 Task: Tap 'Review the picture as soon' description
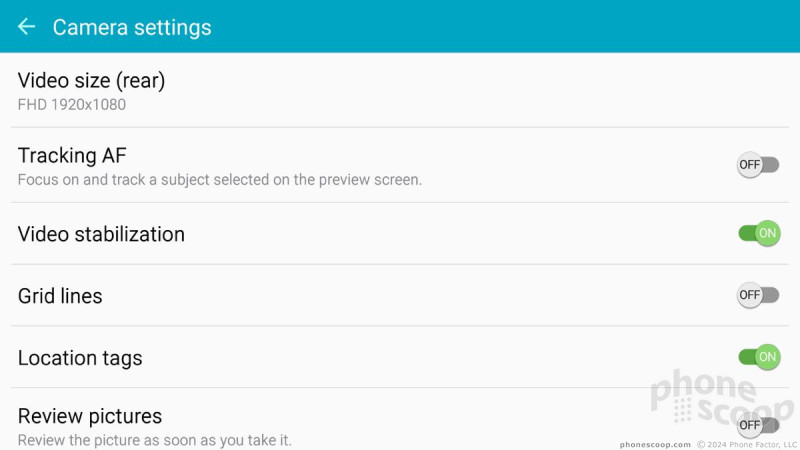[x=154, y=440]
